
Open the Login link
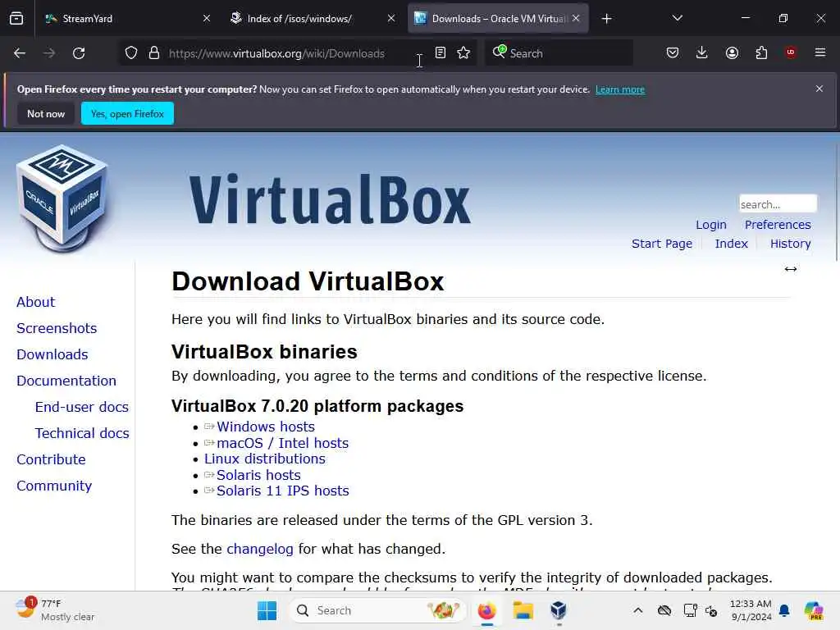tap(711, 225)
